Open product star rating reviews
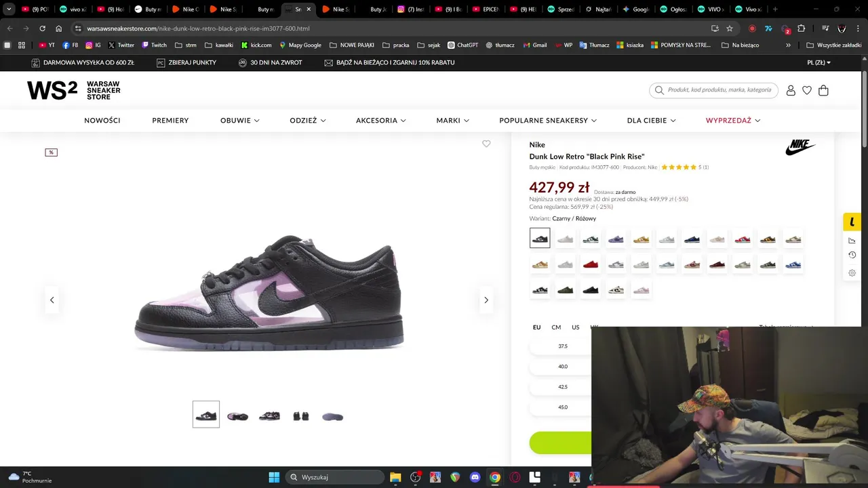The image size is (868, 488). pos(685,167)
